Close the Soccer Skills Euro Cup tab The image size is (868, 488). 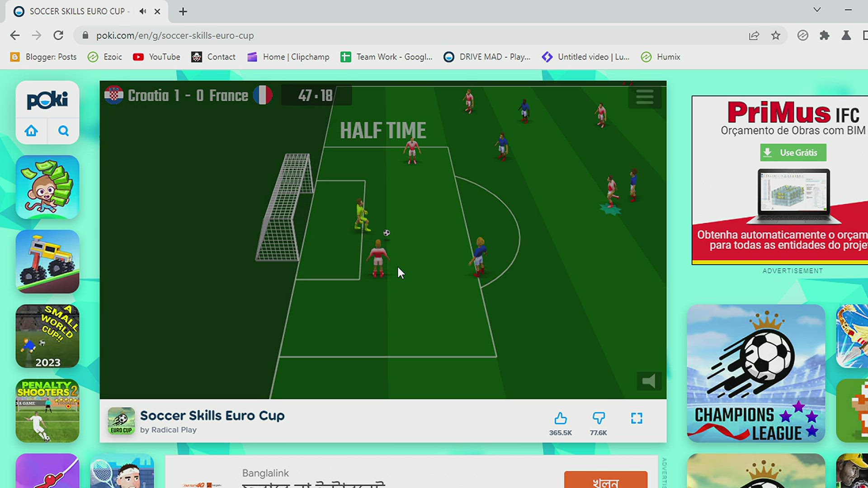click(x=157, y=11)
